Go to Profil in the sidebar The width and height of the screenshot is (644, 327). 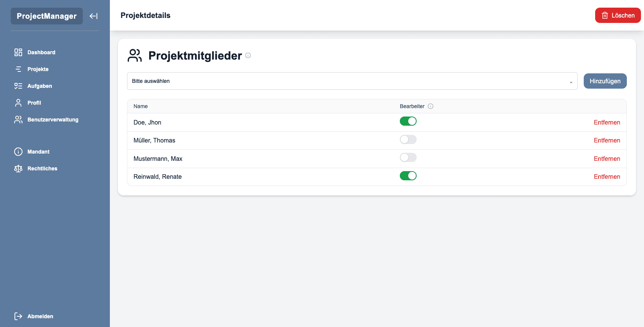34,103
